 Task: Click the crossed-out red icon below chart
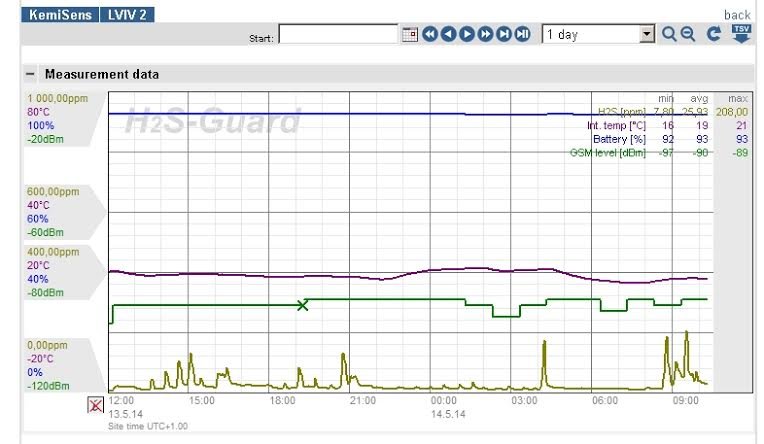coord(96,405)
